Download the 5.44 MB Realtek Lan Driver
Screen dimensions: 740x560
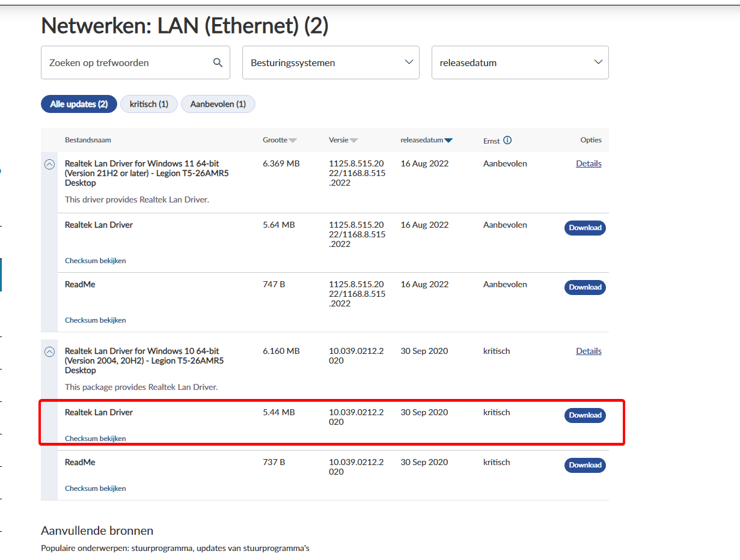tap(584, 415)
